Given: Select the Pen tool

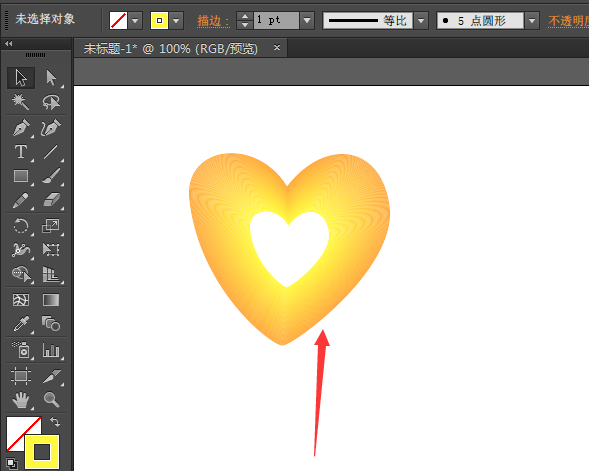Looking at the screenshot, I should [x=21, y=128].
